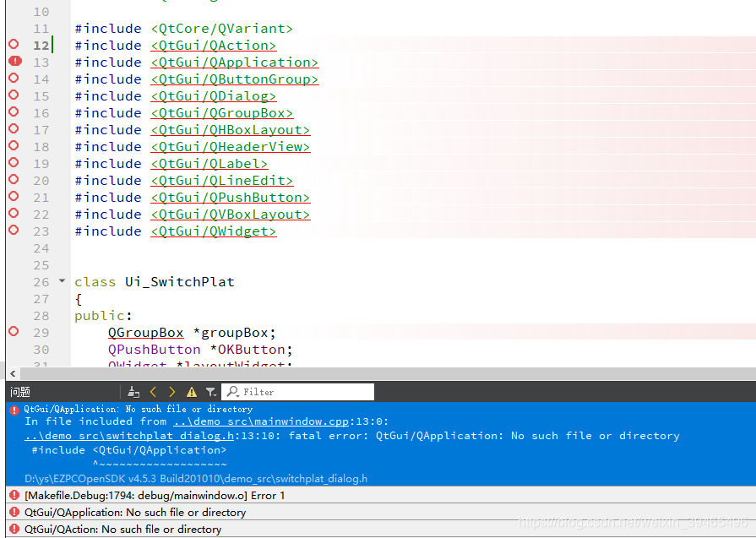
Task: Click the error circle beside line 14
Action: coord(14,78)
